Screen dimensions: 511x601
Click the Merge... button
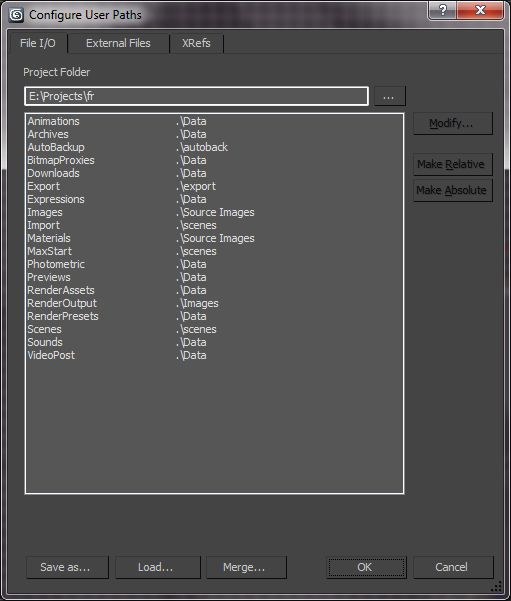coord(246,567)
